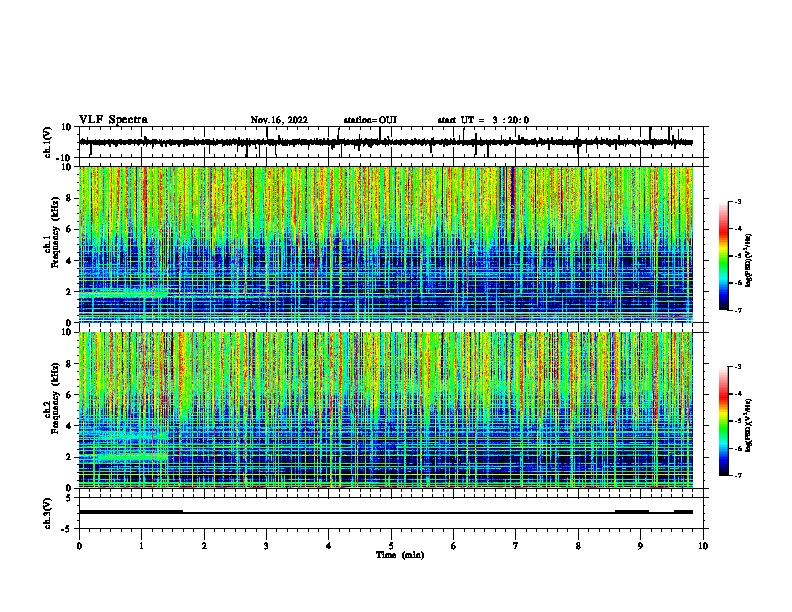Click the ch.1 spectrogram panel
The width and height of the screenshot is (792, 612).
[x=386, y=244]
